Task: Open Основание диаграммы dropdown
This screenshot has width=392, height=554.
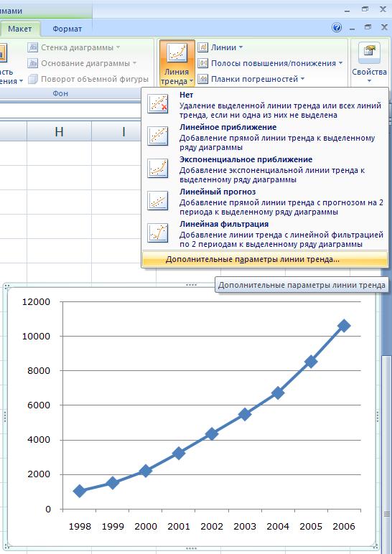Action: pos(82,63)
